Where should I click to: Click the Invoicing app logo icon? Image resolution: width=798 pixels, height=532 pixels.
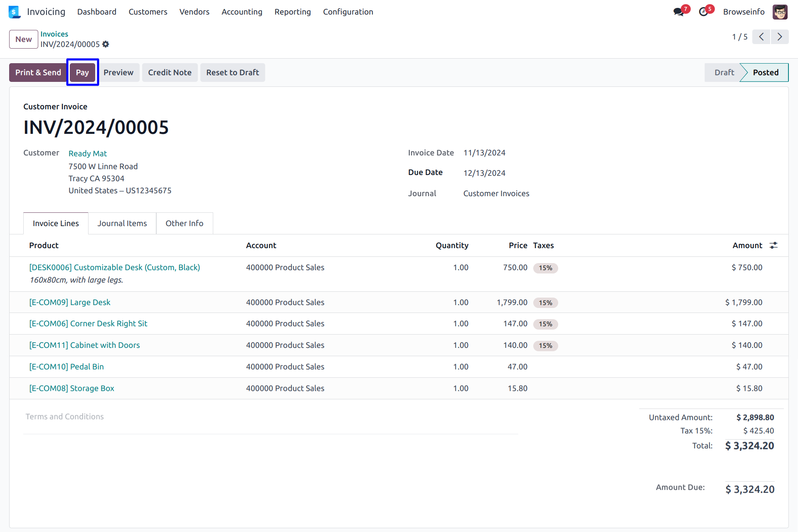coord(15,12)
